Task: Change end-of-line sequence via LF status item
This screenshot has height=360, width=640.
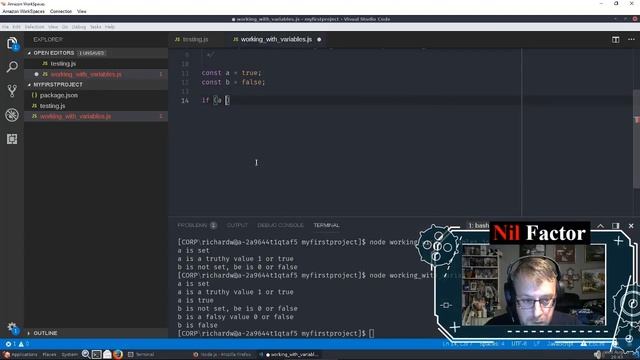Action: click(536, 344)
